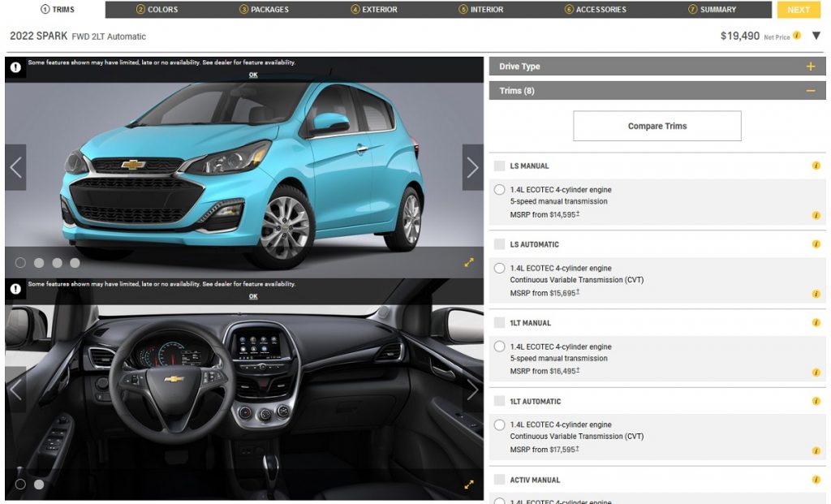The height and width of the screenshot is (504, 831).
Task: Go to the Interior step tab
Action: tap(481, 10)
